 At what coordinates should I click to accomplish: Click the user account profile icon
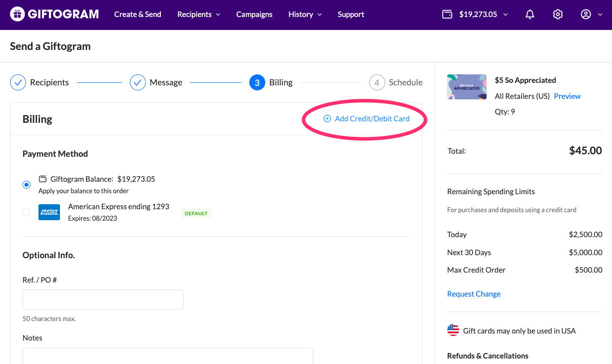coord(586,14)
